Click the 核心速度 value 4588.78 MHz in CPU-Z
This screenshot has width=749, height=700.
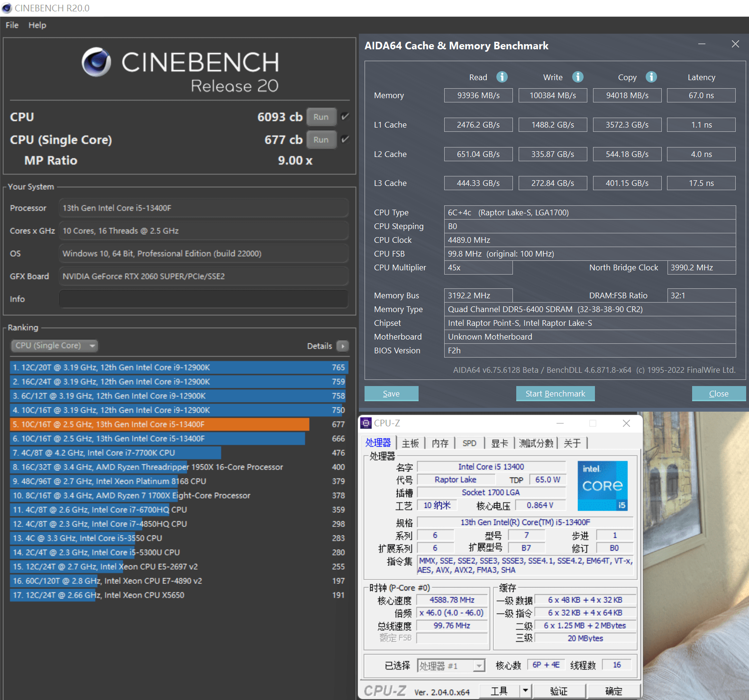[452, 600]
